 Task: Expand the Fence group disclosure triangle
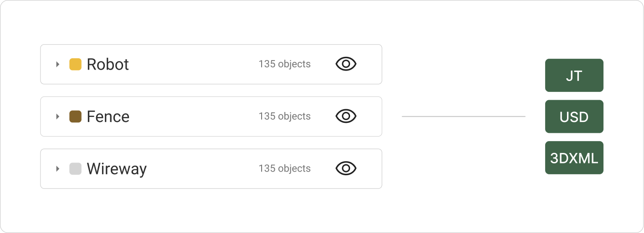pos(57,116)
